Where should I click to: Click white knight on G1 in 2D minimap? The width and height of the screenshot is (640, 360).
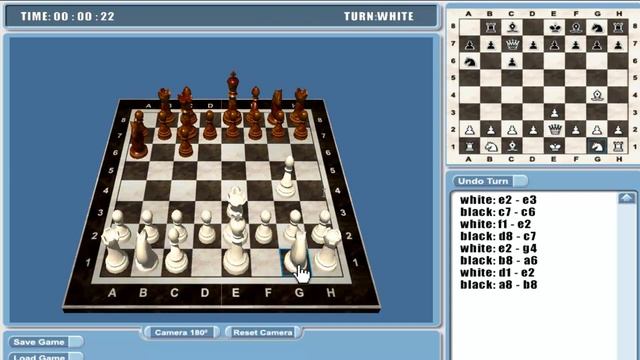click(597, 146)
